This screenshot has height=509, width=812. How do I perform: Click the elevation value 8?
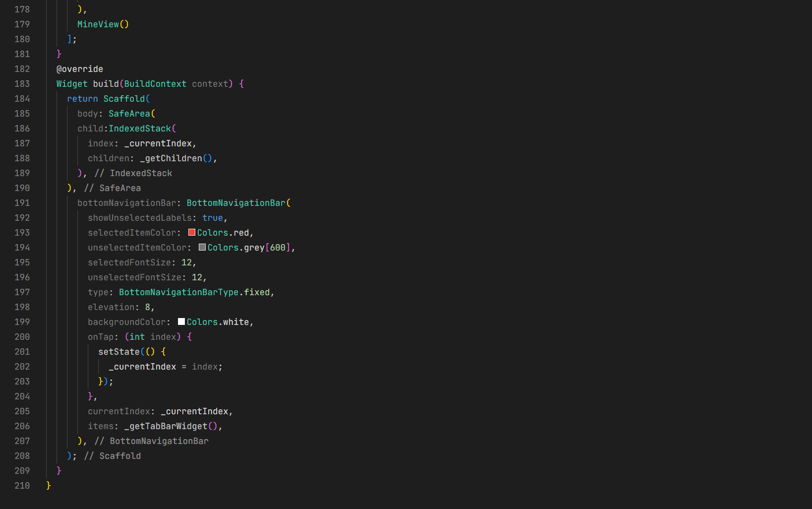(148, 307)
